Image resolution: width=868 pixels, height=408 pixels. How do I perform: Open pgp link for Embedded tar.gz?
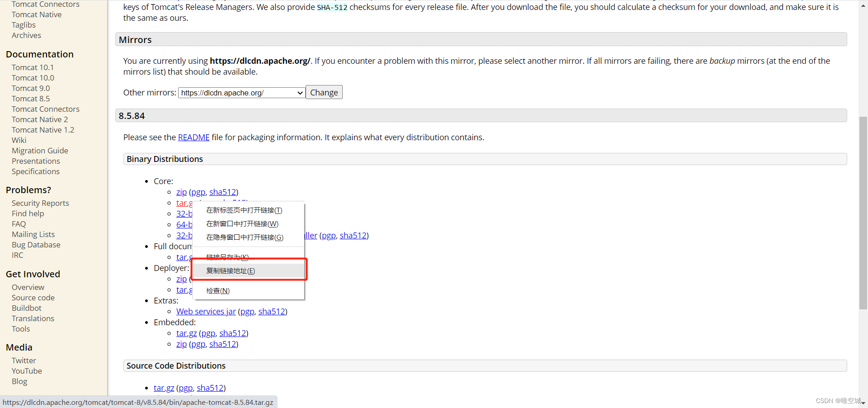(x=208, y=333)
